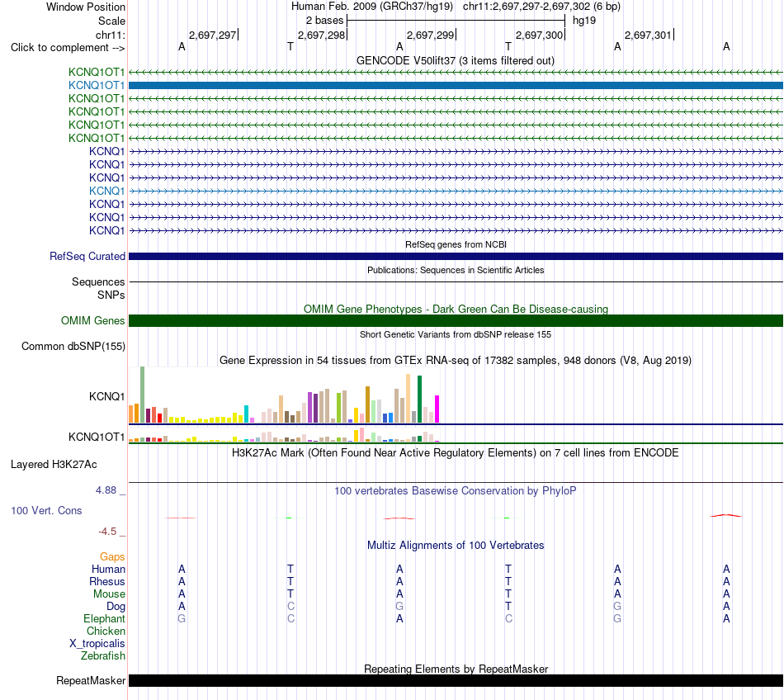Click "Click to complement -->" to complement bases
784x700 pixels.
pyautogui.click(x=68, y=48)
